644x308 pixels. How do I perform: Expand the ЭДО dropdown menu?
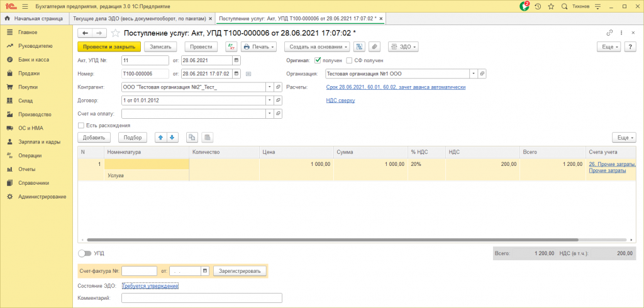coord(403,47)
